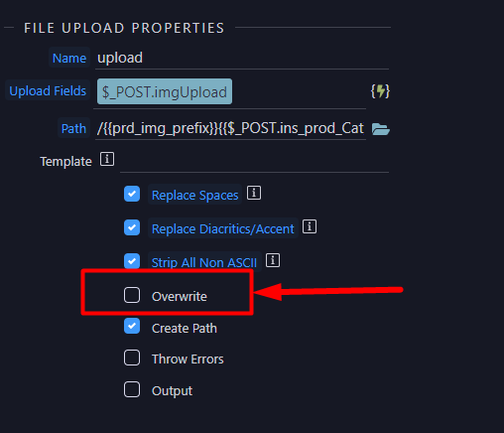This screenshot has width=504, height=433.
Task: Select the blue Path label
Action: [x=73, y=128]
